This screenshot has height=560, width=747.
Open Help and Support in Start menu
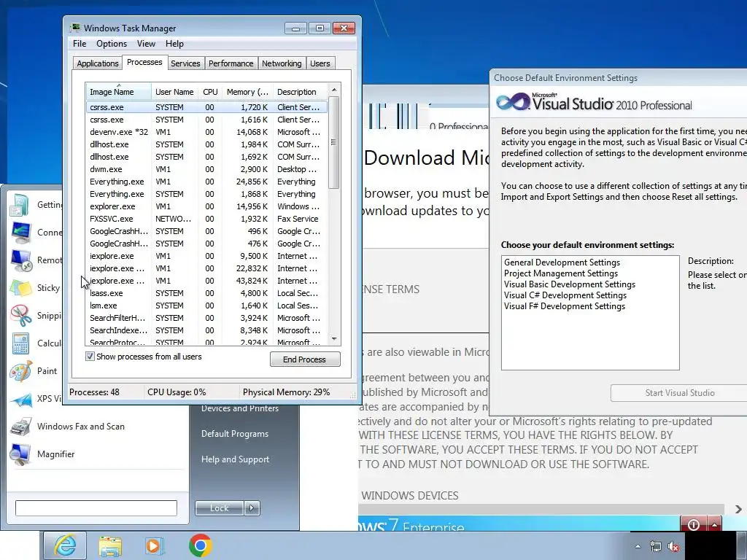236,459
